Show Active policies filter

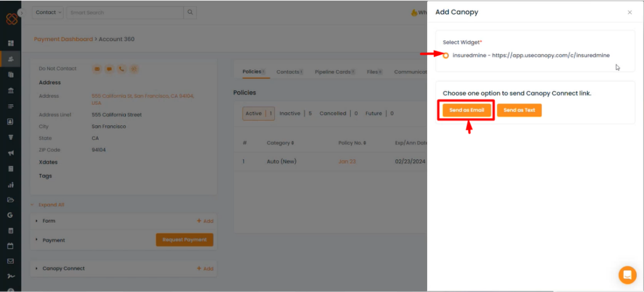258,114
